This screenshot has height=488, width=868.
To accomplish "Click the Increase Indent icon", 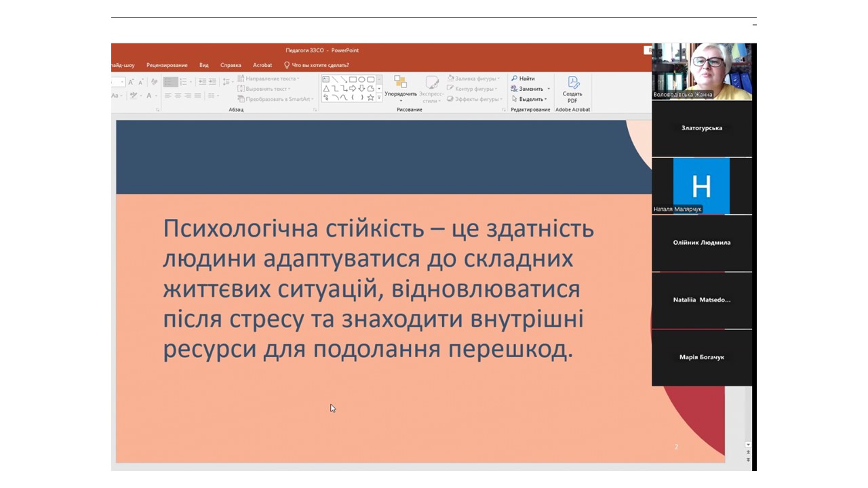I will 212,81.
